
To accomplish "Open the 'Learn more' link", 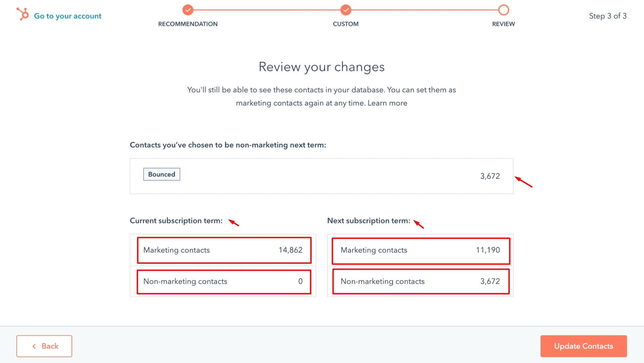I will click(x=387, y=103).
